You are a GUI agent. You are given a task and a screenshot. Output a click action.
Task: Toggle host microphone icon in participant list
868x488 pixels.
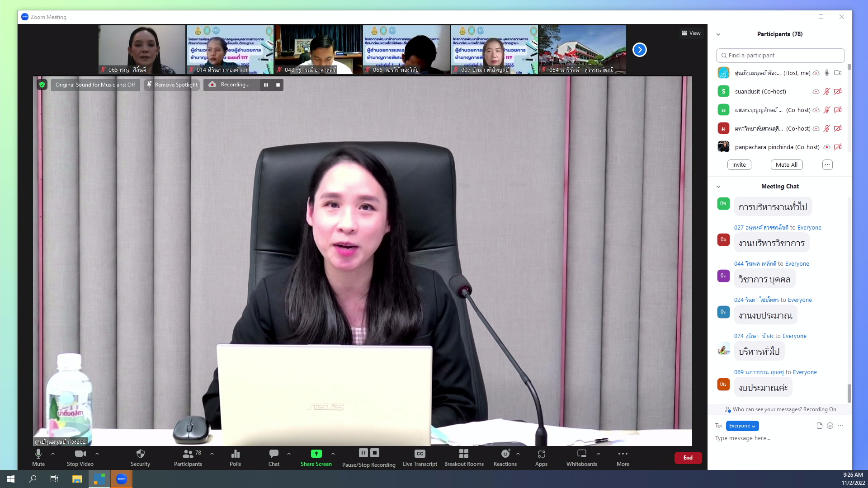pos(826,73)
